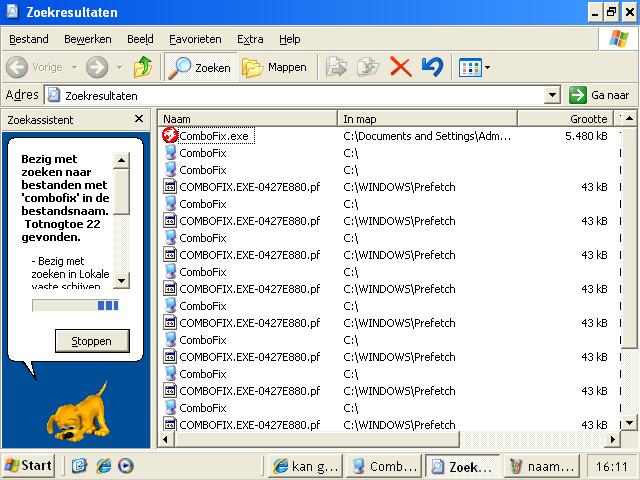
Task: Click the Start button
Action: [x=29, y=466]
